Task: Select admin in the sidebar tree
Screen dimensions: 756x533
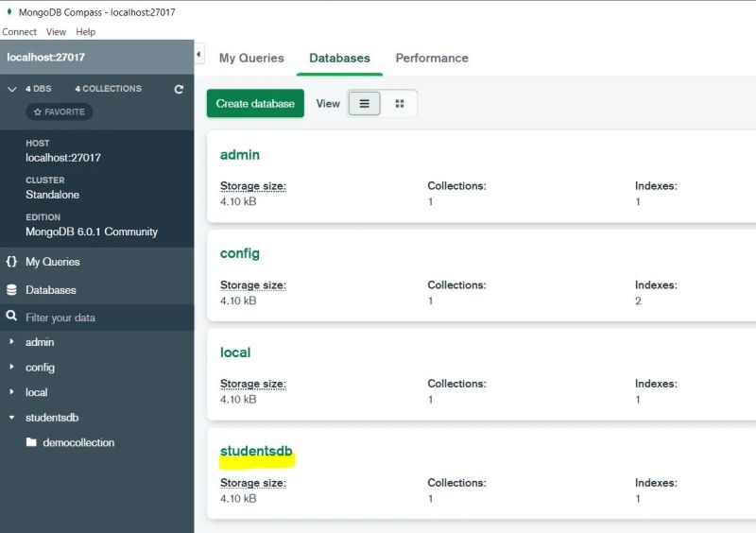Action: click(40, 342)
